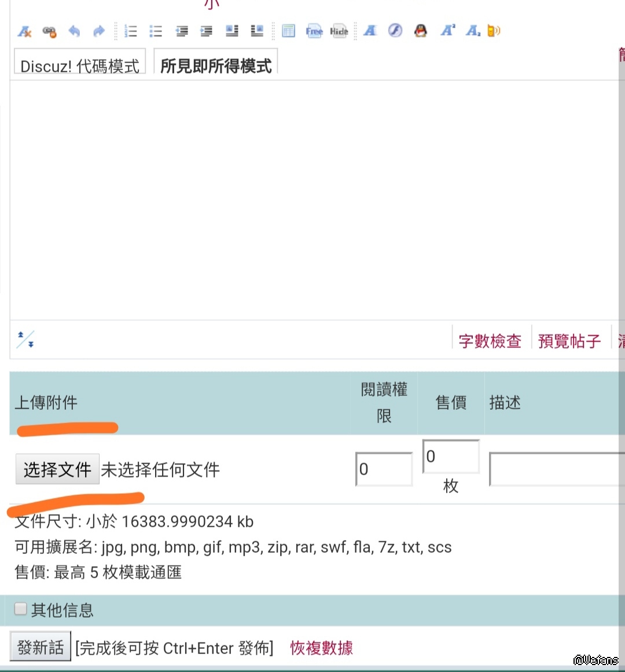Toggle the 其他信息 checkbox
Image resolution: width=625 pixels, height=672 pixels.
coord(20,609)
